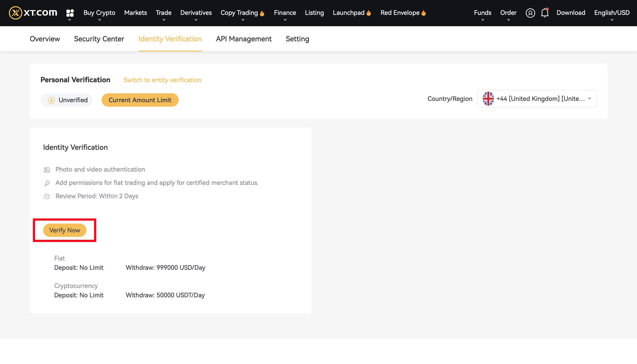Click the Red Envelope flame icon

click(423, 13)
